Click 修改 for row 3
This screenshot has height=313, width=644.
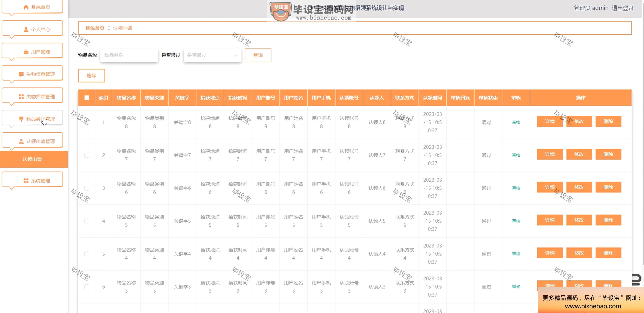click(x=579, y=187)
